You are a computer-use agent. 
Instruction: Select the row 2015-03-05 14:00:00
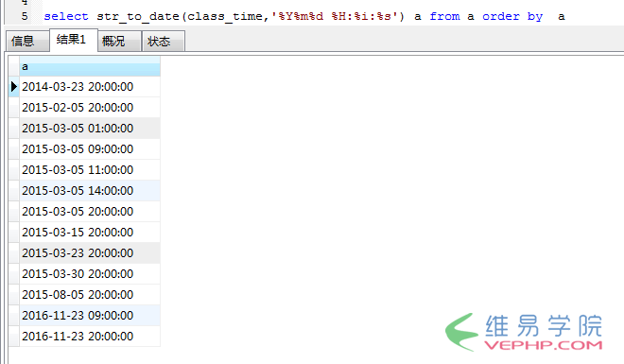[x=90, y=191]
